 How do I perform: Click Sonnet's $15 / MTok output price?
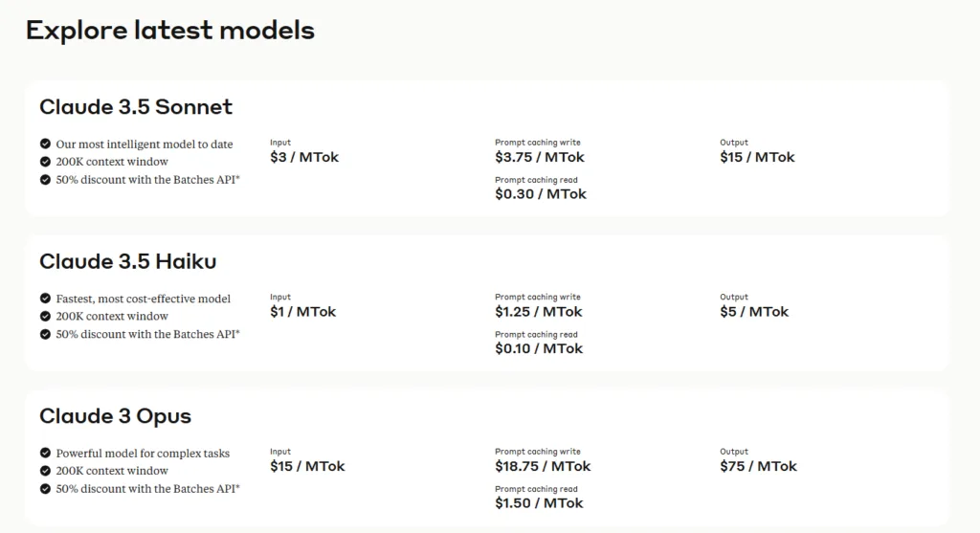758,157
